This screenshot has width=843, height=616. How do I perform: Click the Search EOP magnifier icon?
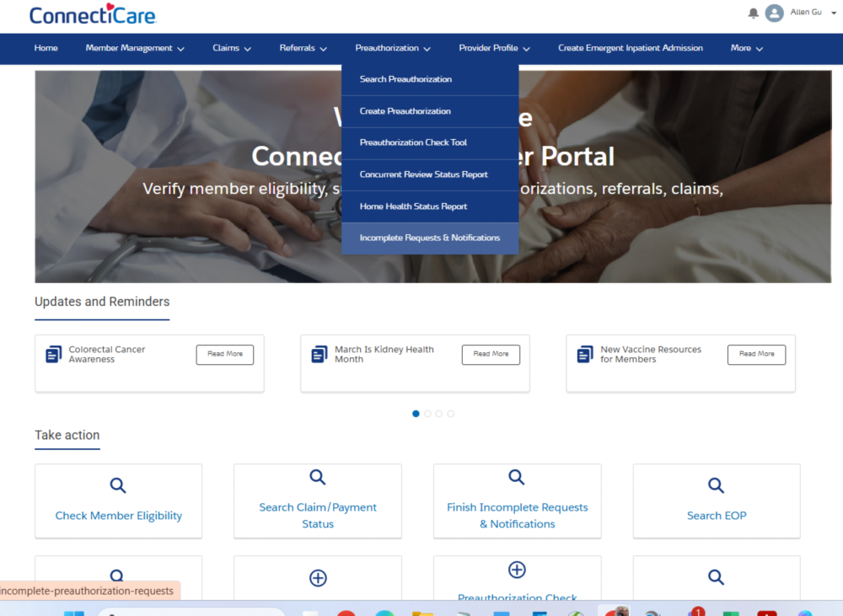pos(716,485)
